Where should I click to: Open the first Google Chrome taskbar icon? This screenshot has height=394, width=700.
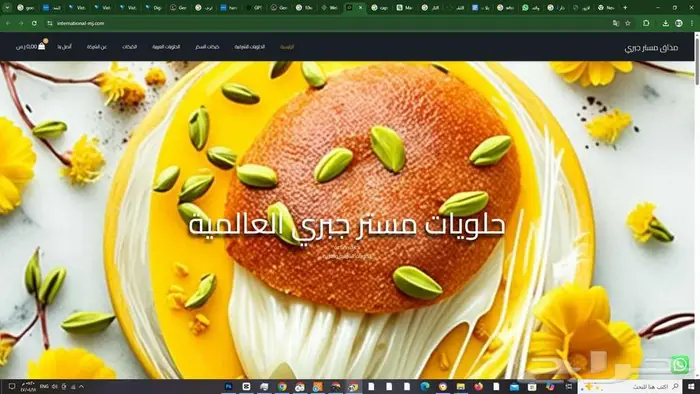coord(282,386)
